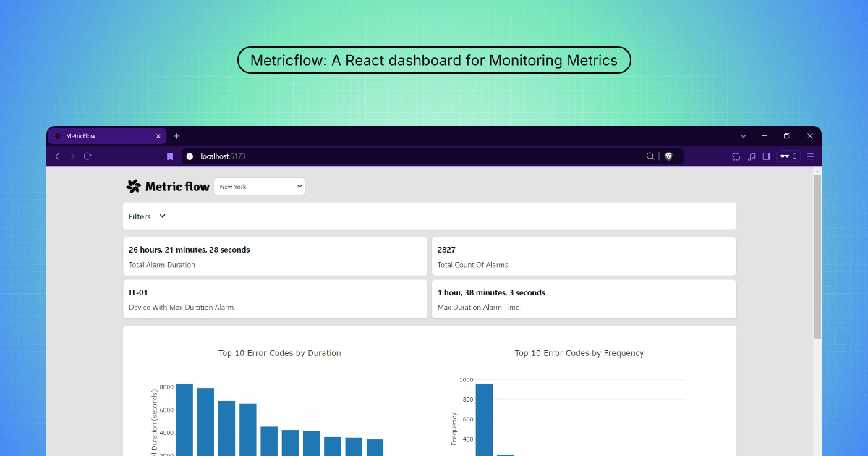Open a new tab with the plus button
Screen dimensions: 868x456
[176, 136]
